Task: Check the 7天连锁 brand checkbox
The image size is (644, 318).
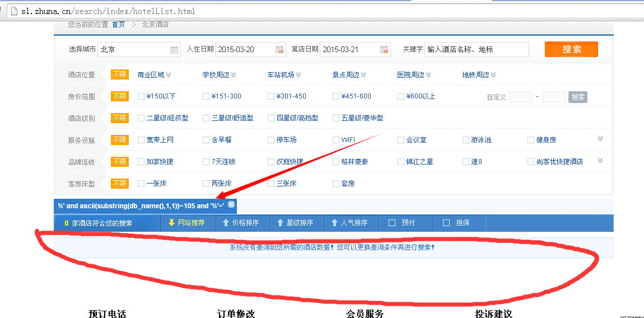Action: coord(206,161)
